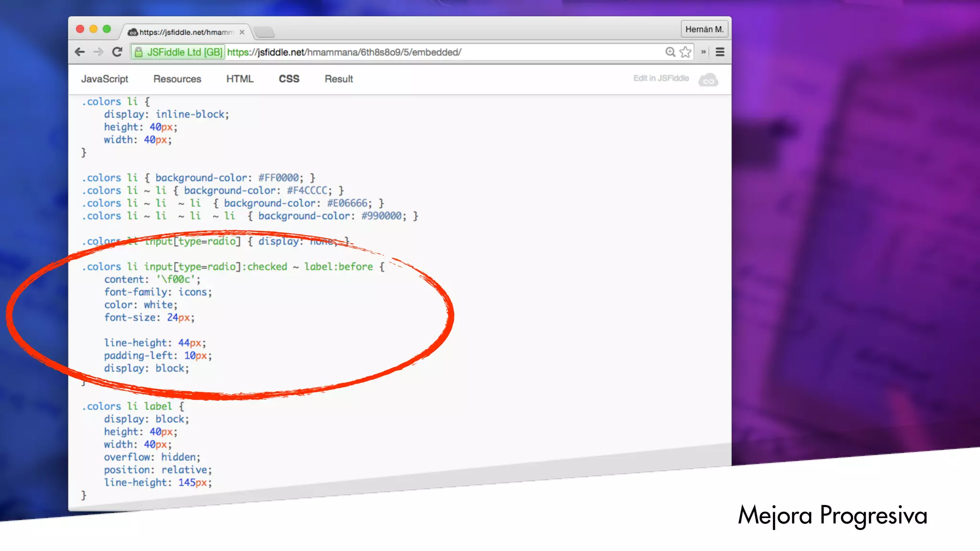
Task: Switch to the Resources tab
Action: [177, 79]
